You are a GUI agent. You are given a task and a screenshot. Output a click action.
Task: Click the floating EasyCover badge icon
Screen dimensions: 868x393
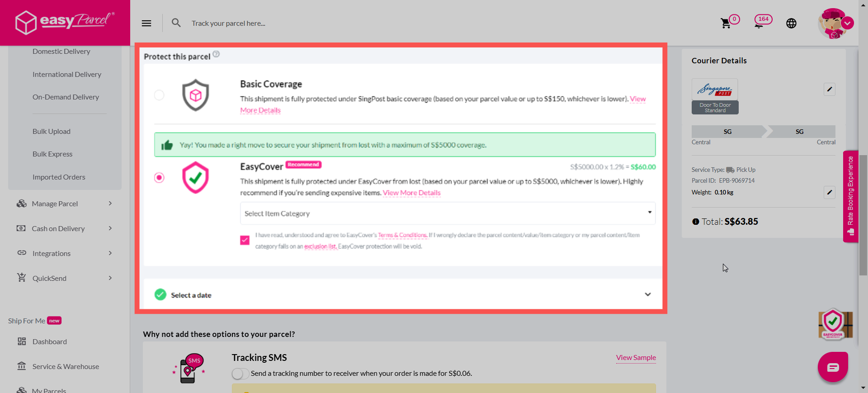coord(835,325)
